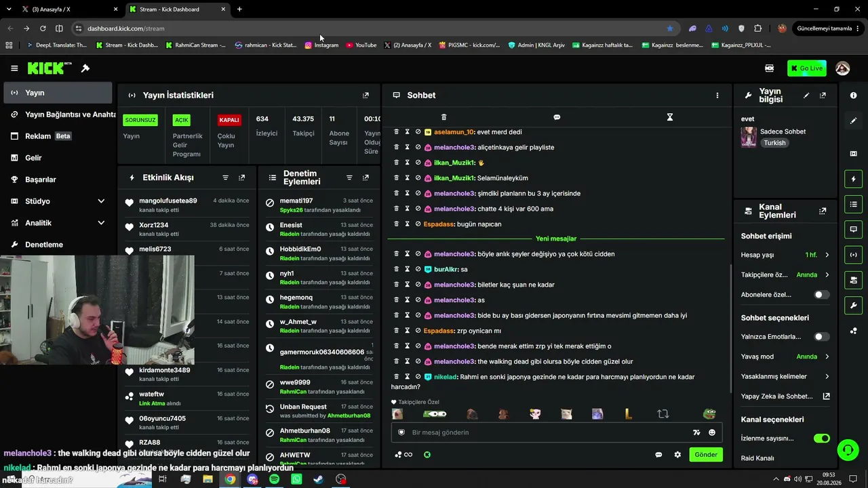Filter the Etkinlik Akışı feed

pos(226,178)
